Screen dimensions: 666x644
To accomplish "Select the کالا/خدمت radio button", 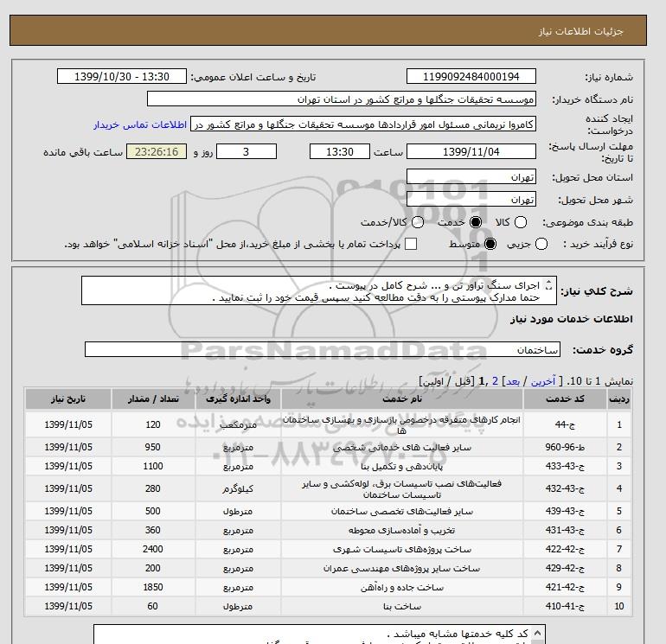I will pos(418,222).
